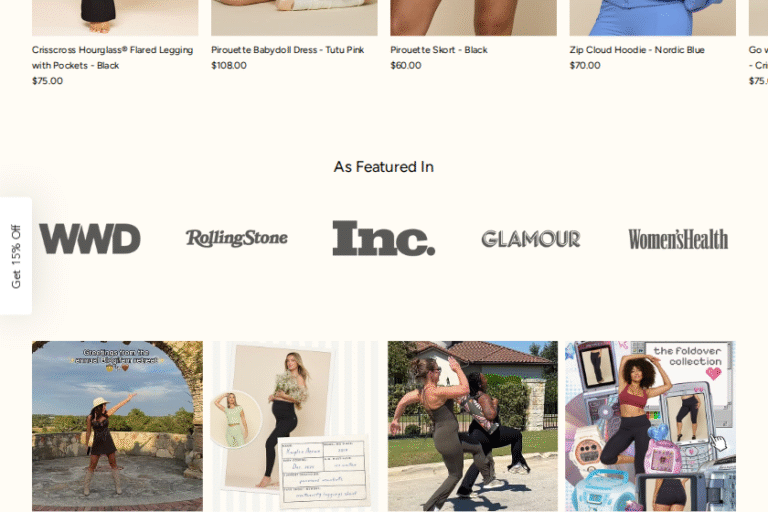
Task: Click the Rolling Stone logo
Action: click(237, 238)
